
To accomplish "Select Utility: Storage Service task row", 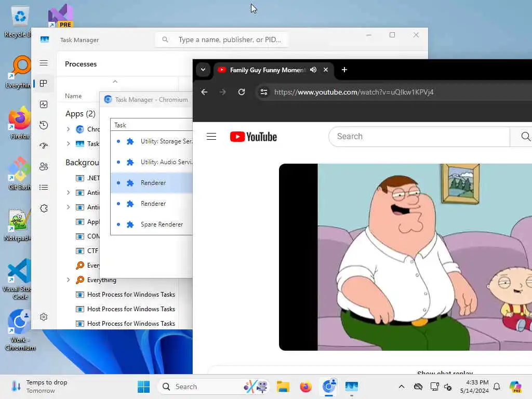I will [152, 141].
